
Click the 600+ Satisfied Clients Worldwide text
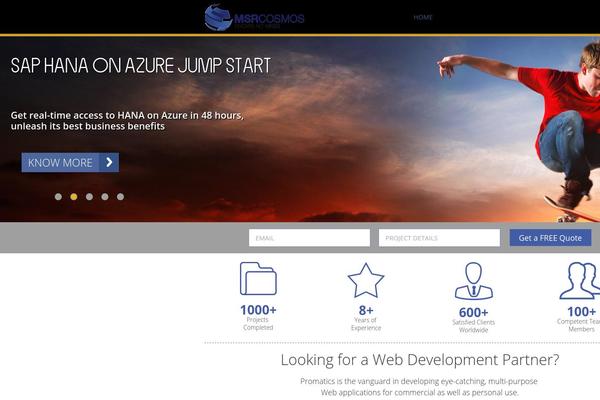474,320
